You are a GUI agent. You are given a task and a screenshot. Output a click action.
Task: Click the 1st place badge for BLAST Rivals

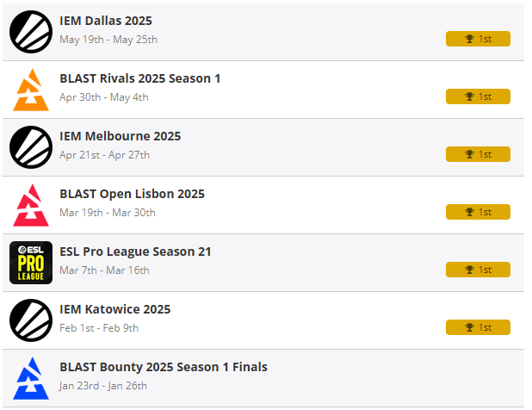[478, 96]
